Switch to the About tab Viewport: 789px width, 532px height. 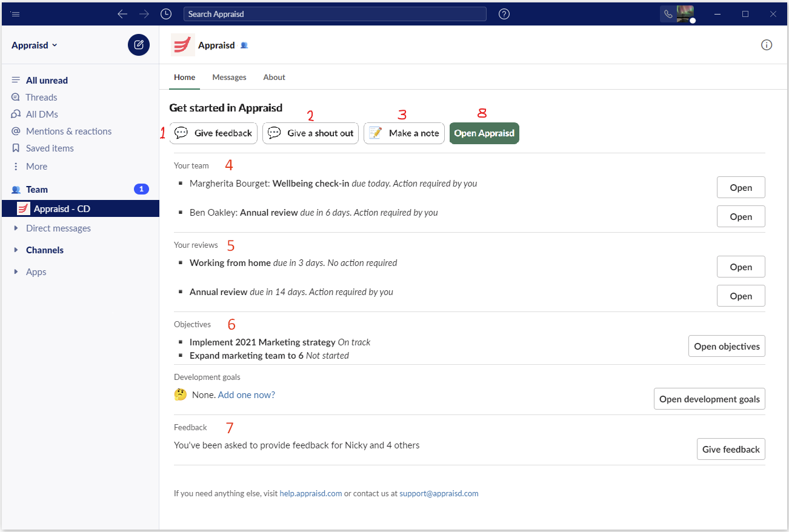[x=274, y=78]
